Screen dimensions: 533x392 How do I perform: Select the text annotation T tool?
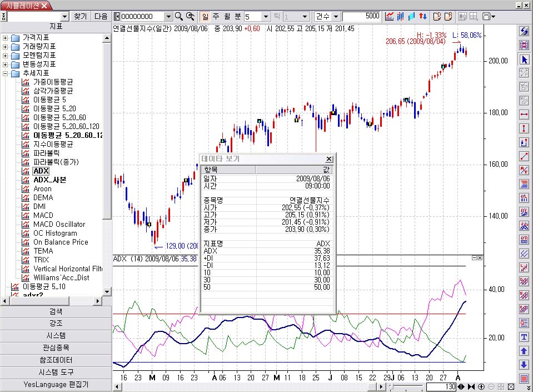[x=524, y=337]
